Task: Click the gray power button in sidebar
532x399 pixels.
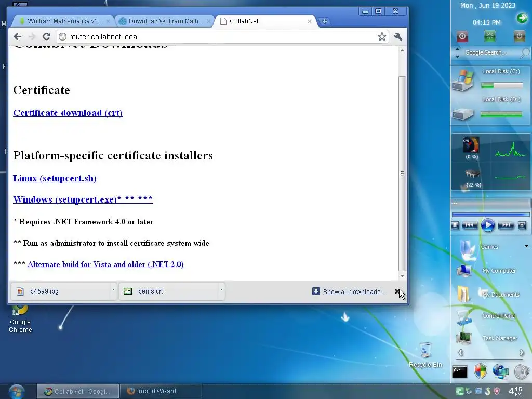Action: [519, 36]
